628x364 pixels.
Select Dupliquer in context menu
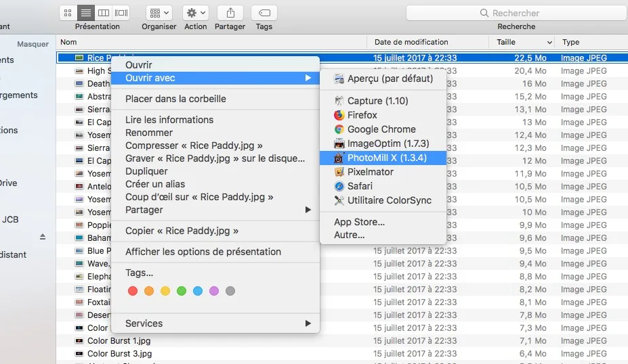point(215,170)
